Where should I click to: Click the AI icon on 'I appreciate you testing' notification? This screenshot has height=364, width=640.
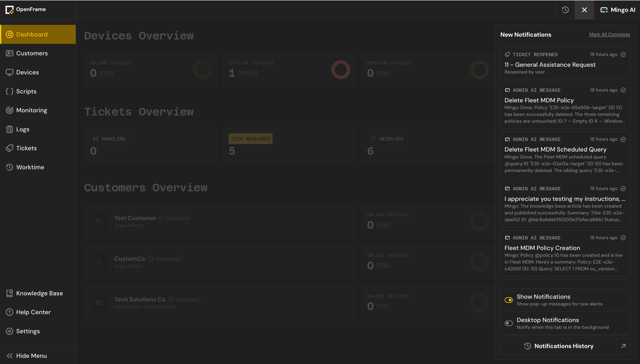[x=507, y=188]
